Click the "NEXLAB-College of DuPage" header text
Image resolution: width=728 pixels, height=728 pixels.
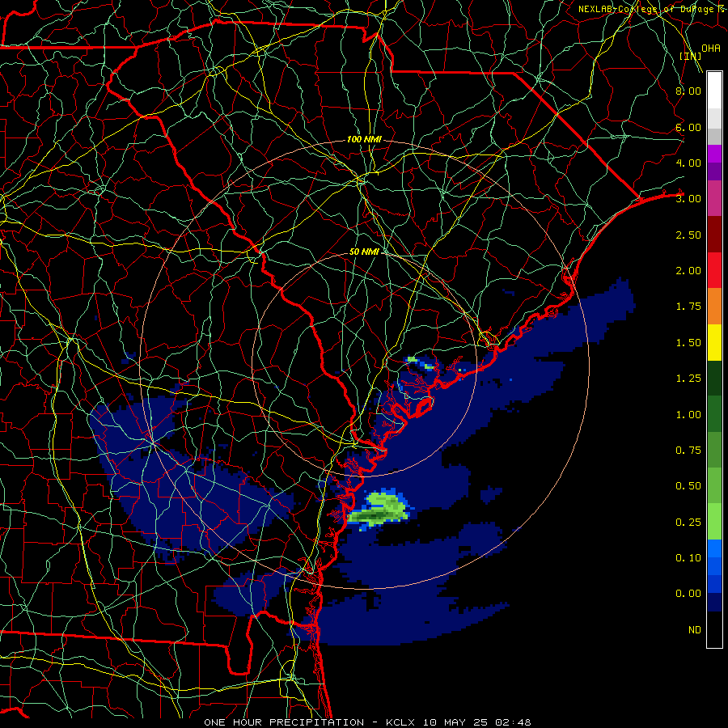pos(645,9)
